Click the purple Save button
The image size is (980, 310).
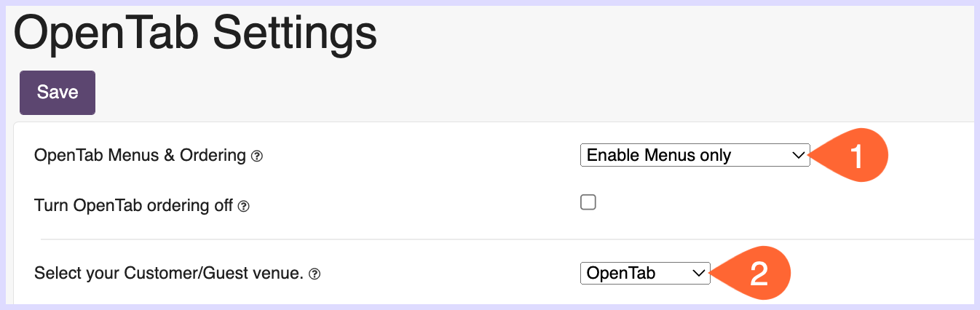point(58,92)
